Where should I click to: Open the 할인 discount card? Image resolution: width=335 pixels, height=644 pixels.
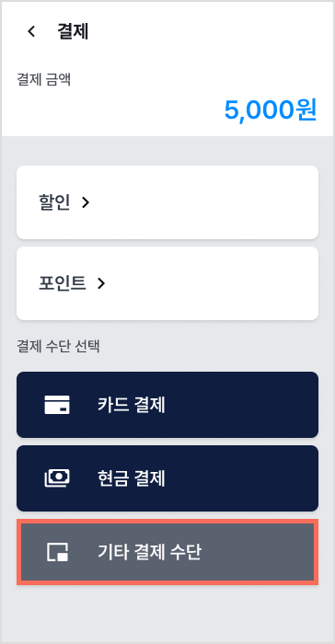point(167,202)
